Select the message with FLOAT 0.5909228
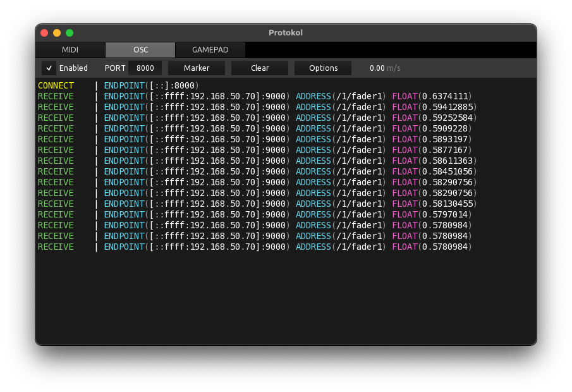The width and height of the screenshot is (572, 392). (x=255, y=128)
